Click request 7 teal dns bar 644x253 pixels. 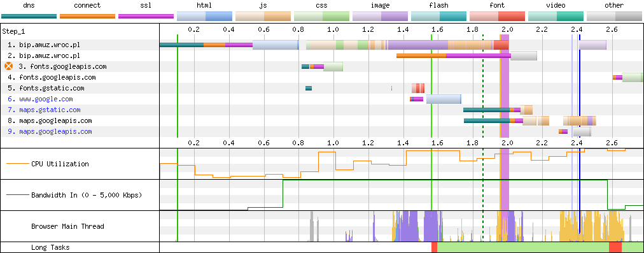click(x=487, y=110)
